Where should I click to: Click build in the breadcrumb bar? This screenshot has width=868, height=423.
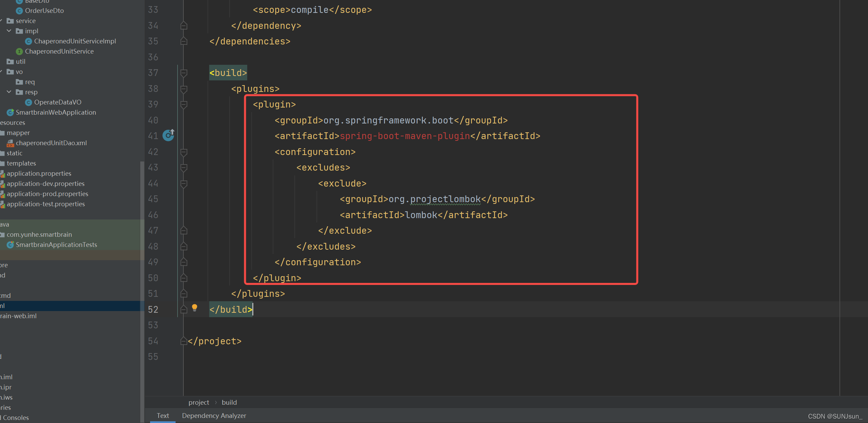pos(229,402)
